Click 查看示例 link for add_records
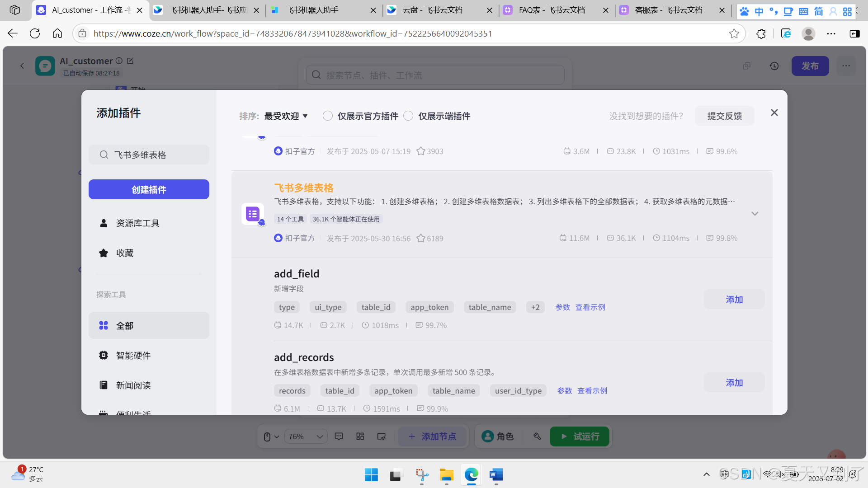 [592, 391]
